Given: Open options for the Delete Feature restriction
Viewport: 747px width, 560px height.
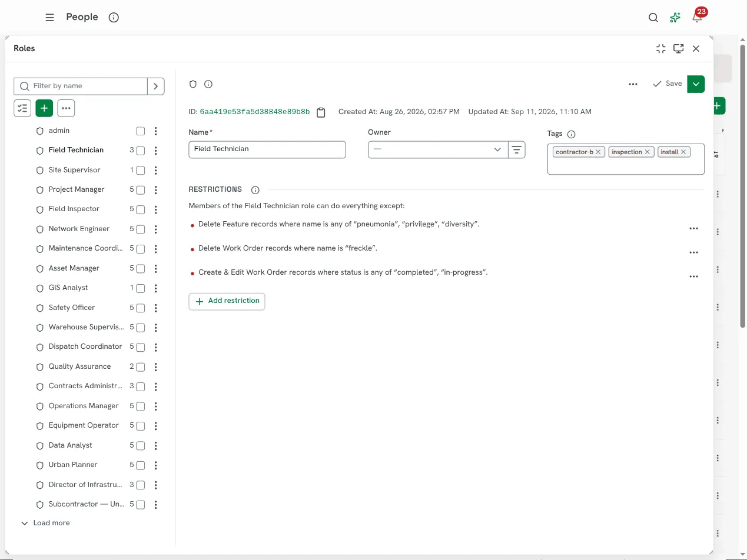Looking at the screenshot, I should pos(693,228).
